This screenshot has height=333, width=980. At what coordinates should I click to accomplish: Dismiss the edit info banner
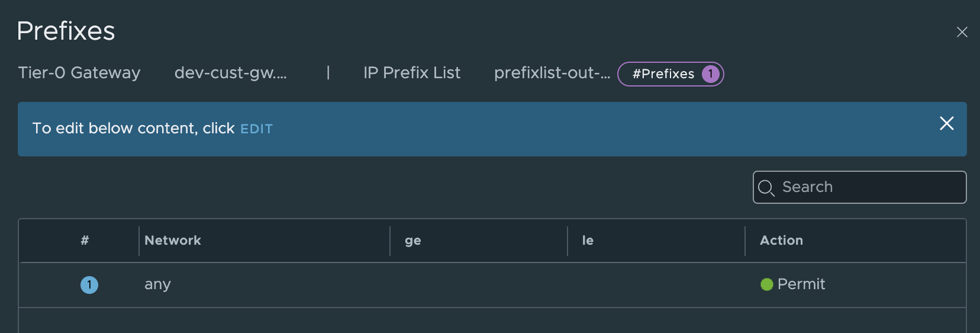click(946, 123)
